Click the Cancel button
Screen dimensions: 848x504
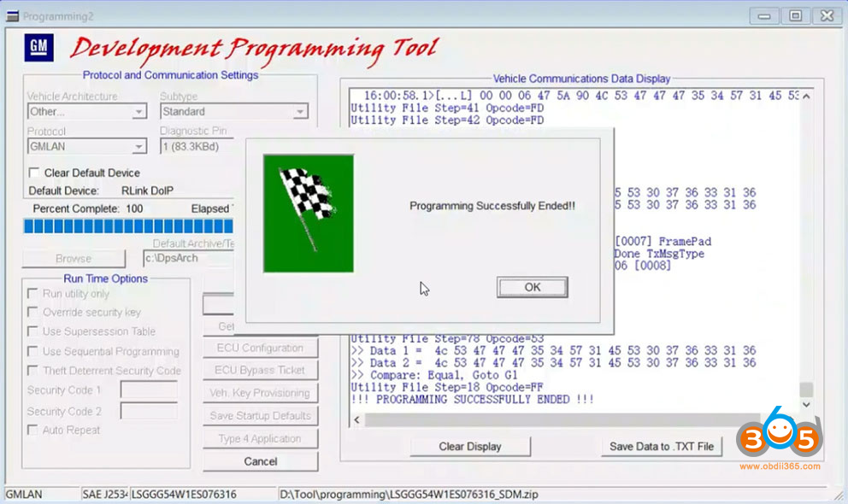[260, 461]
